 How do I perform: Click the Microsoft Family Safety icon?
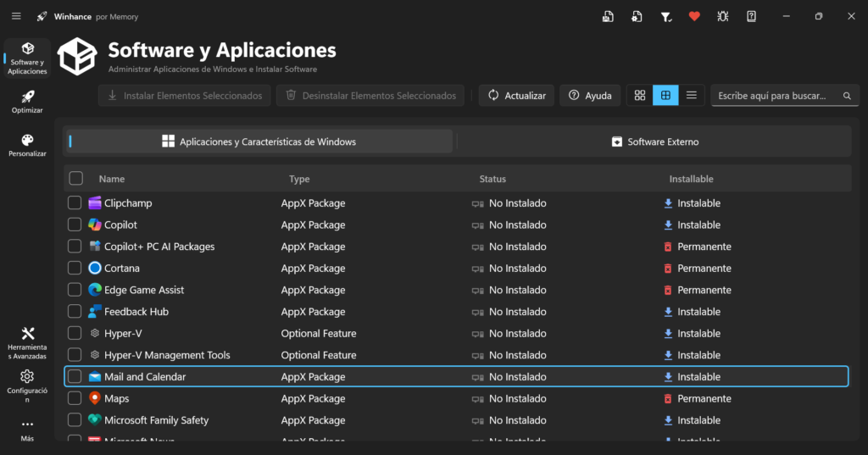point(95,420)
